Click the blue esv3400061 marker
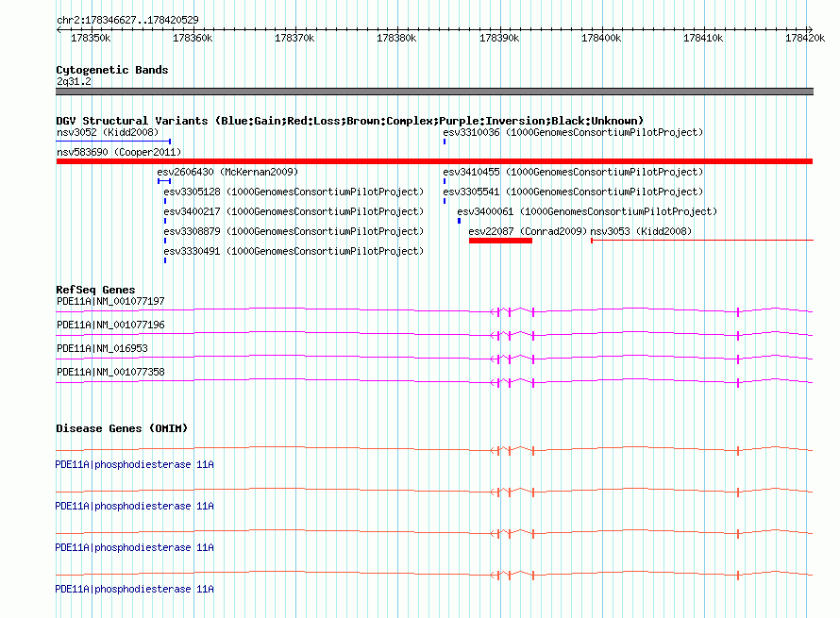840x618 pixels. (459, 221)
